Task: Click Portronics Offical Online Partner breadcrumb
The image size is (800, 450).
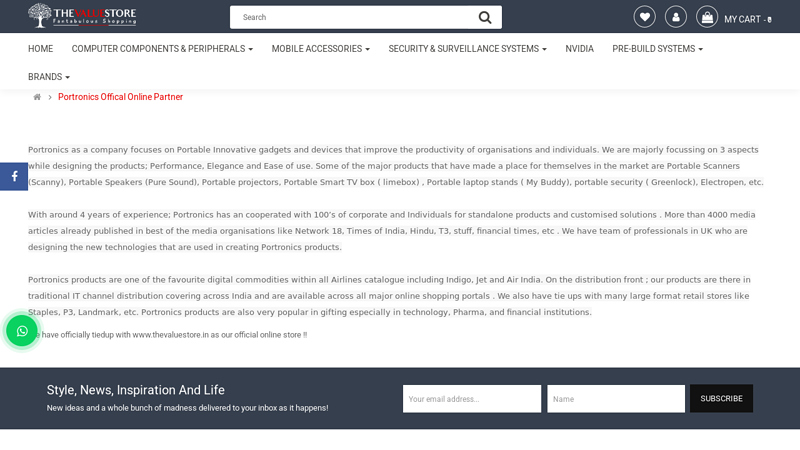Action: pyautogui.click(x=120, y=97)
